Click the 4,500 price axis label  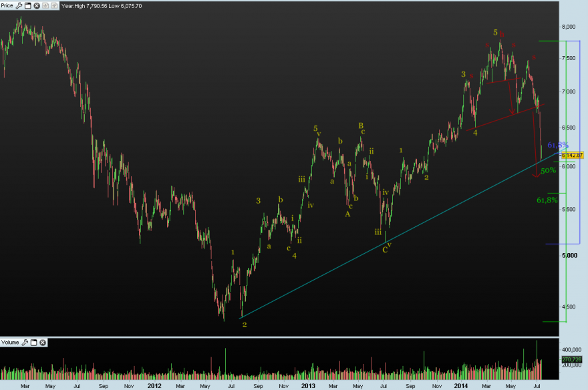569,307
